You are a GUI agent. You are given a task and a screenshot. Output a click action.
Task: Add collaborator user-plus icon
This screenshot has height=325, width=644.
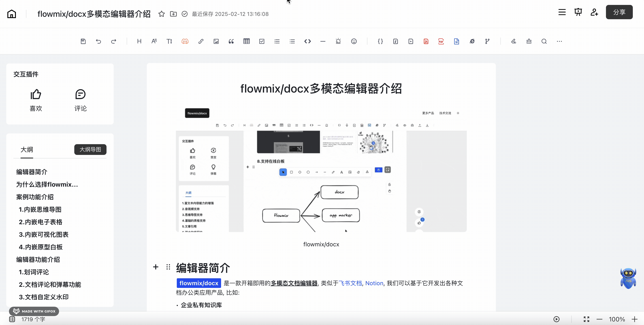594,12
